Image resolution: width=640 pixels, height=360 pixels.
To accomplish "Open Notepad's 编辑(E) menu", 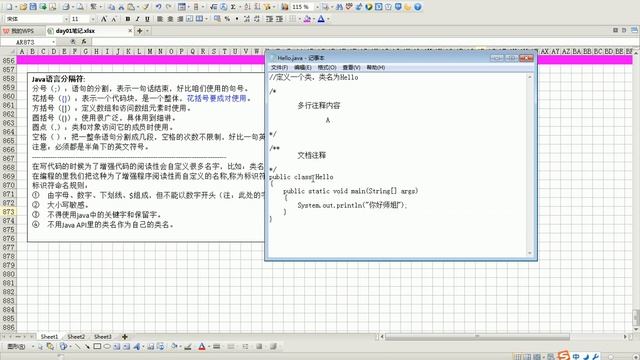I will pyautogui.click(x=303, y=67).
